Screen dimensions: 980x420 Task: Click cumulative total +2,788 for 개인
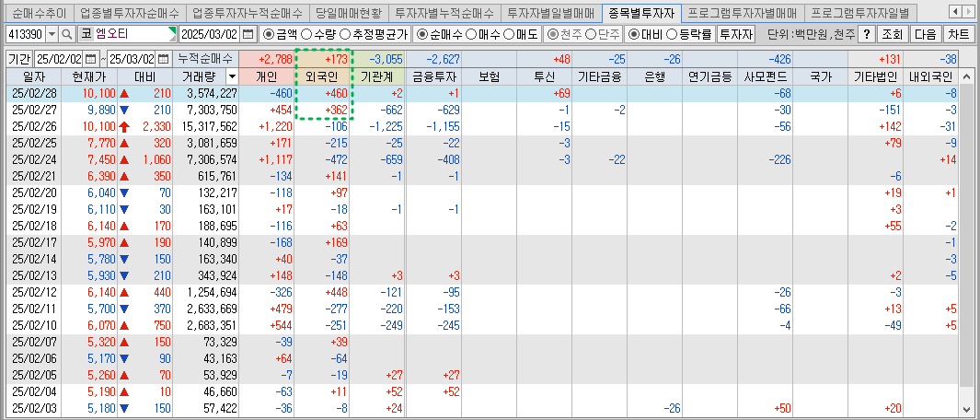267,60
